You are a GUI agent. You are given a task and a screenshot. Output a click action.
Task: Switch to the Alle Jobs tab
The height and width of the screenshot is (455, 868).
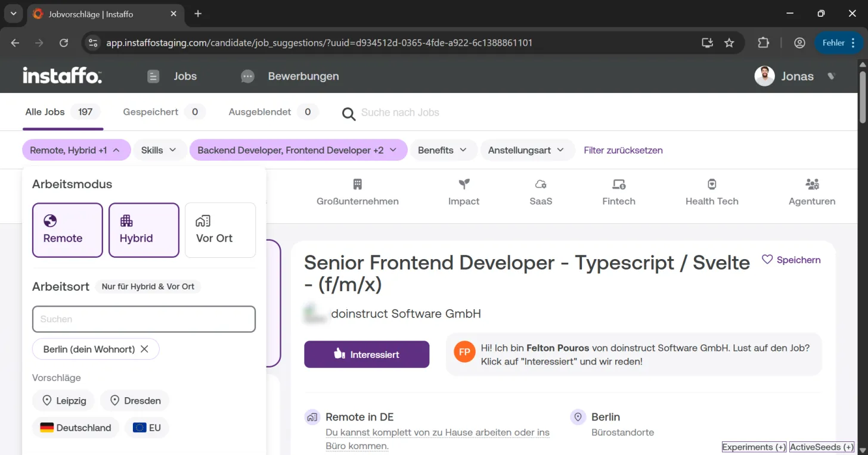pyautogui.click(x=63, y=112)
